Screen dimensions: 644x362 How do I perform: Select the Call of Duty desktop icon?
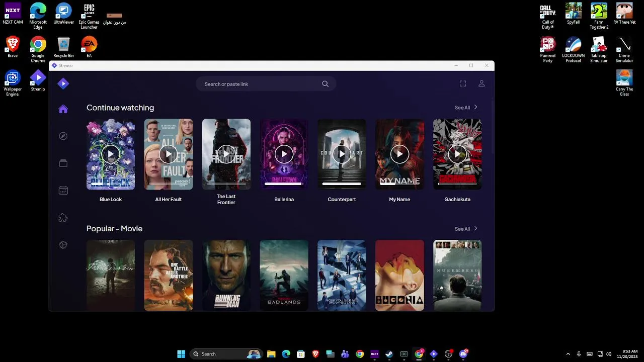(547, 16)
